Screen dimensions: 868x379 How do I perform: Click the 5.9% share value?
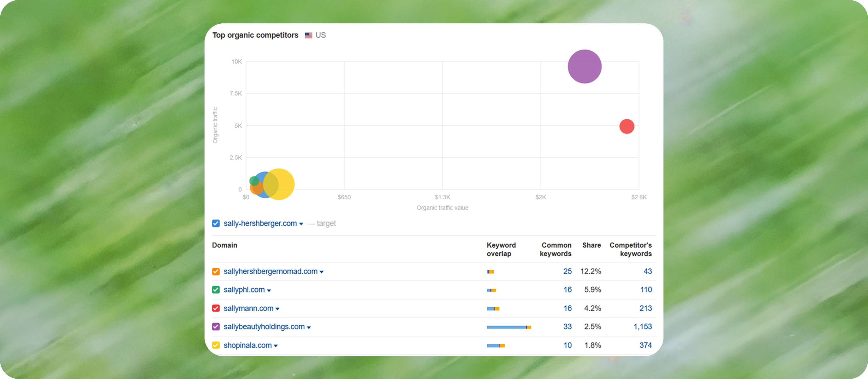point(593,290)
